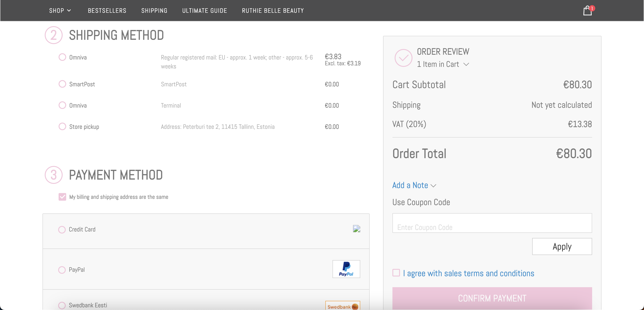Expand the SHOP dropdown menu
Screen dimensions: 644x310
click(60, 11)
